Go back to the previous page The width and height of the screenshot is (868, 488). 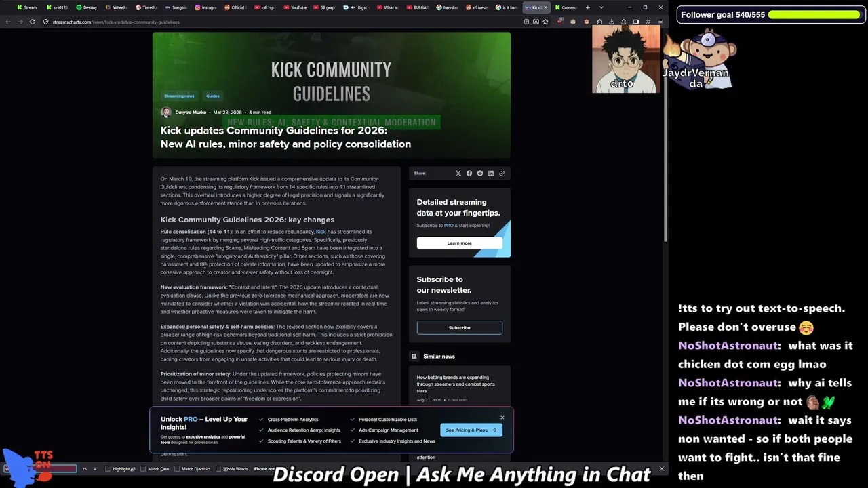(8, 22)
